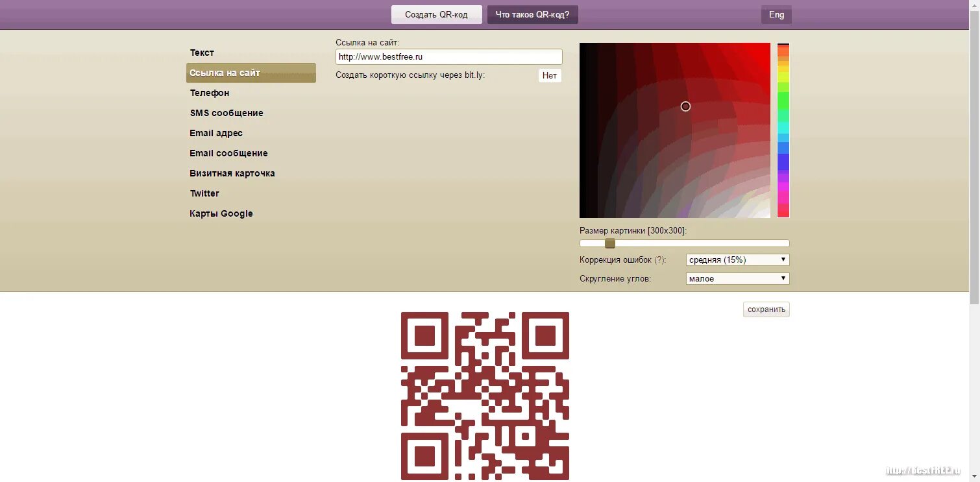This screenshot has width=980, height=482.
Task: Select 'Визитная карточка' in the sidebar
Action: pos(232,173)
